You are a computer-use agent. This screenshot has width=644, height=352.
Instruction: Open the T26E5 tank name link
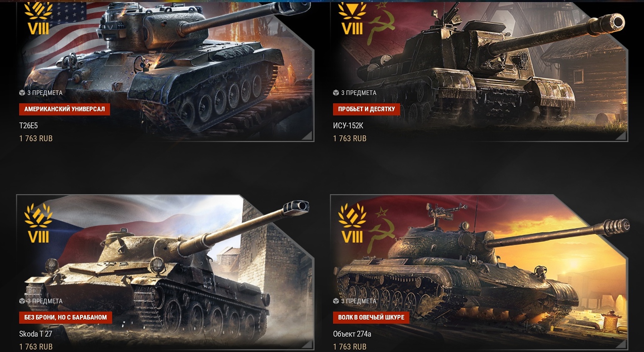[28, 125]
